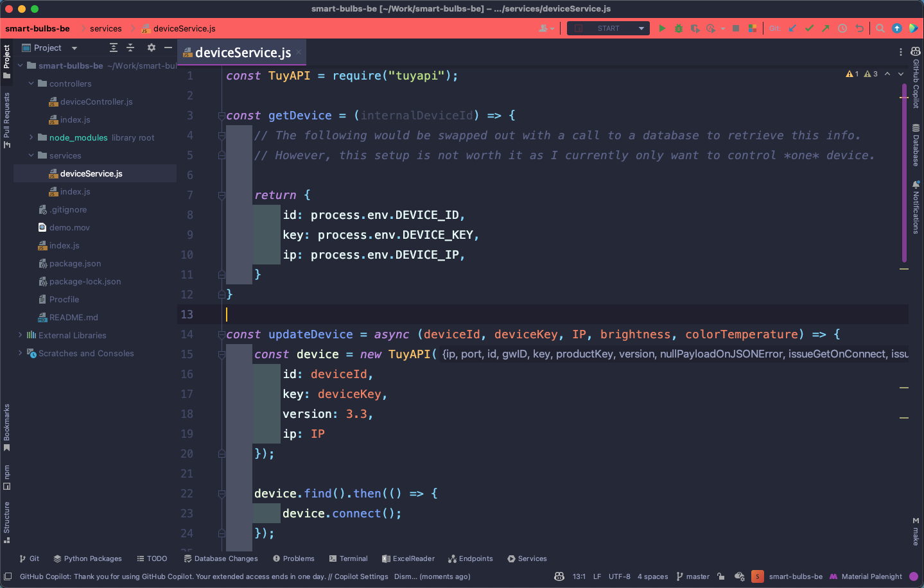Open Code With Me user icon
The width and height of the screenshot is (924, 588).
pos(546,28)
